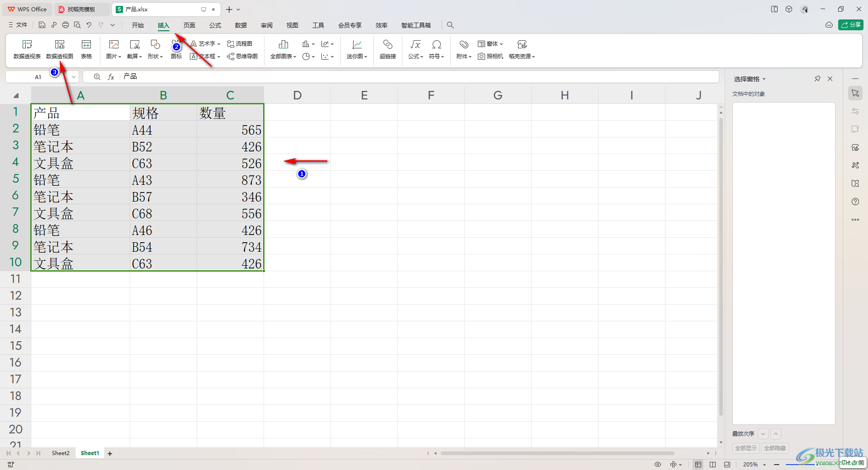Expand the column chart type dropdown
This screenshot has width=868, height=470.
click(x=313, y=44)
